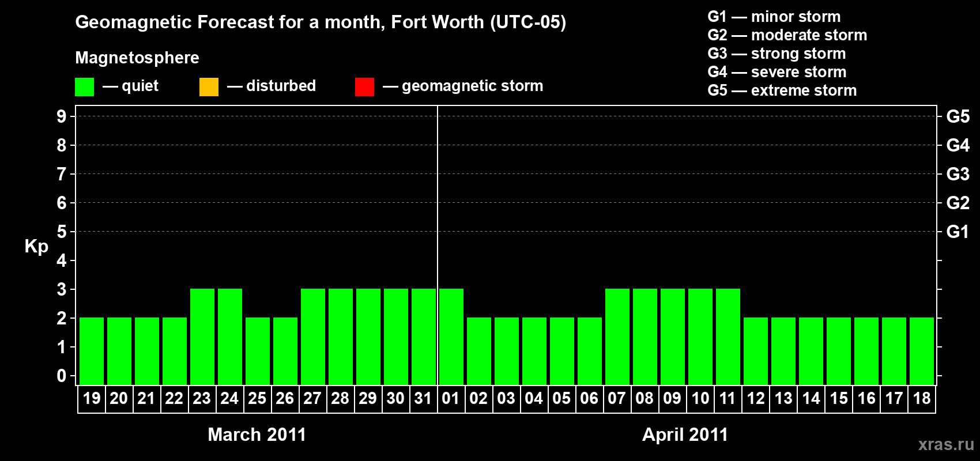Viewport: 980px width, 461px height.
Task: Click the date cell 05
Action: coord(562,399)
